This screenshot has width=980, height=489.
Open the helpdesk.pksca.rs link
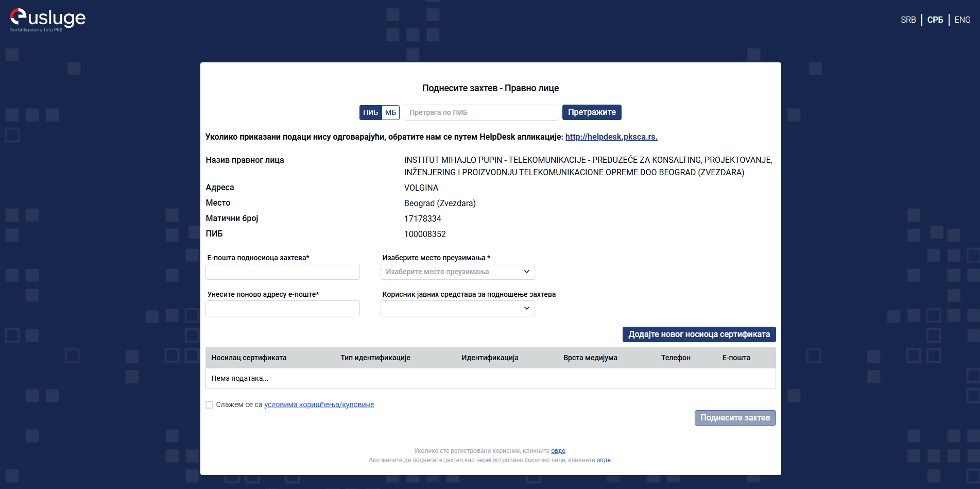click(x=611, y=137)
